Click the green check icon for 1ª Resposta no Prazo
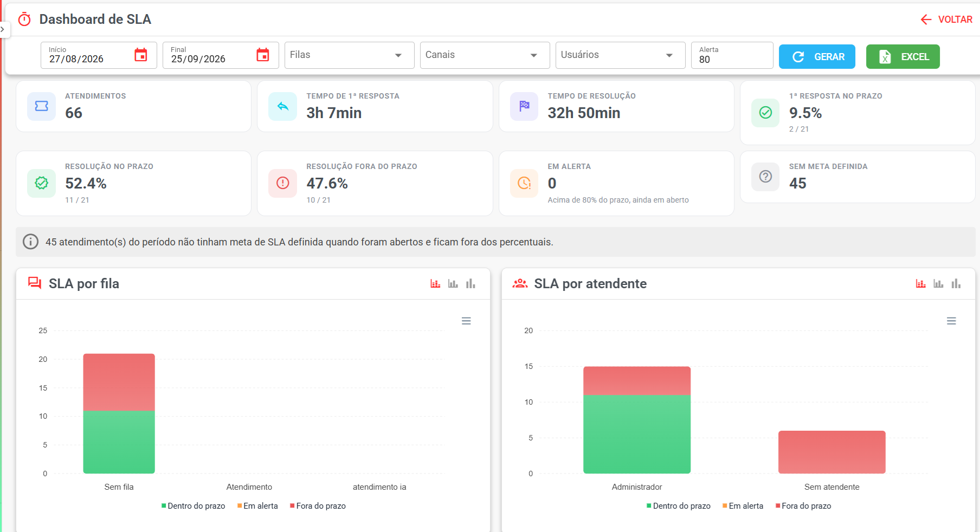Image resolution: width=980 pixels, height=532 pixels. point(765,113)
